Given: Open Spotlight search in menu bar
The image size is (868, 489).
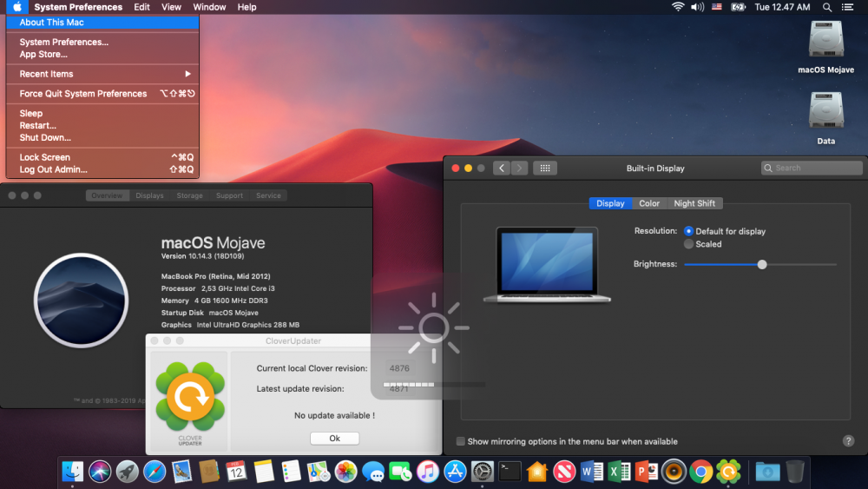Looking at the screenshot, I should (827, 7).
